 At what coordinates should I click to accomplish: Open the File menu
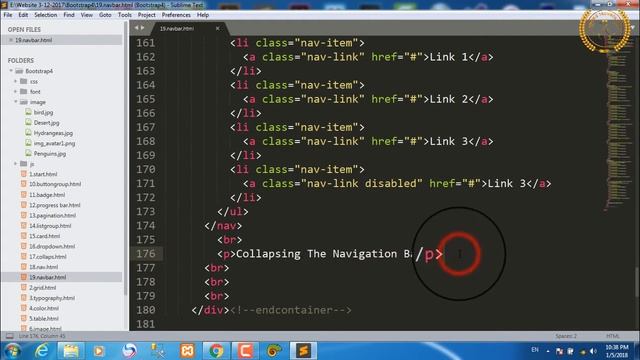pyautogui.click(x=8, y=15)
